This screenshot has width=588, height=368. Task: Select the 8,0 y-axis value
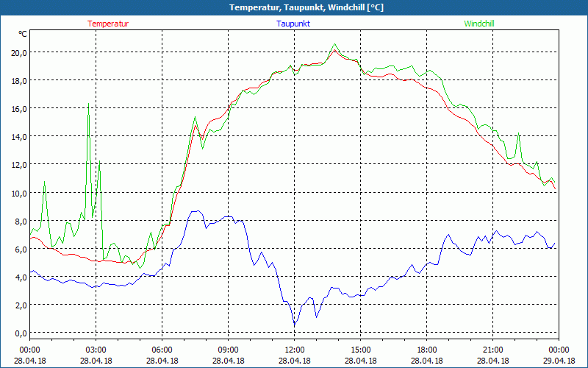[21, 222]
